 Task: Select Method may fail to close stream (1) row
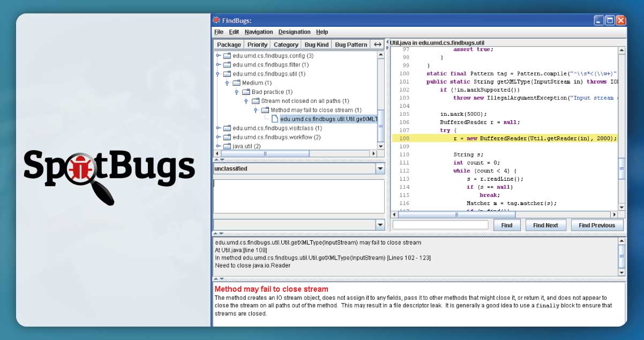click(316, 110)
